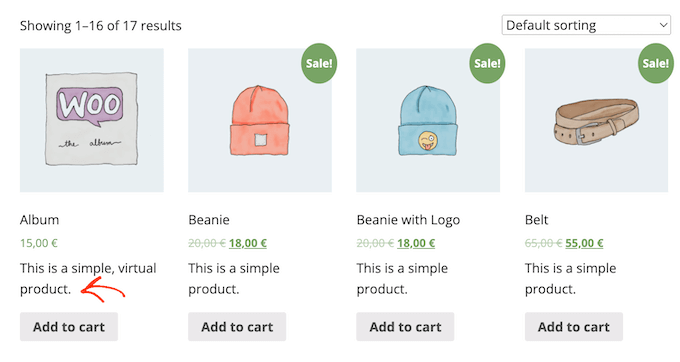The image size is (680, 362).
Task: Open the Belt product image
Action: (596, 120)
